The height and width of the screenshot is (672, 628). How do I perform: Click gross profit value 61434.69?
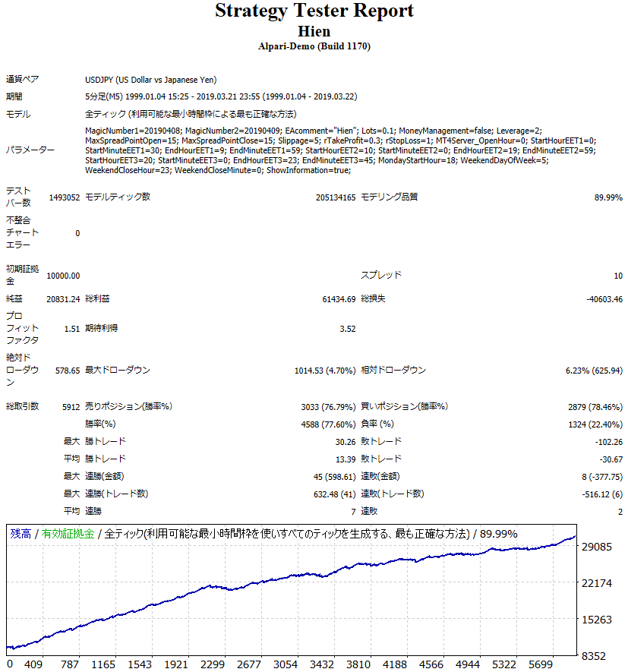coord(339,300)
